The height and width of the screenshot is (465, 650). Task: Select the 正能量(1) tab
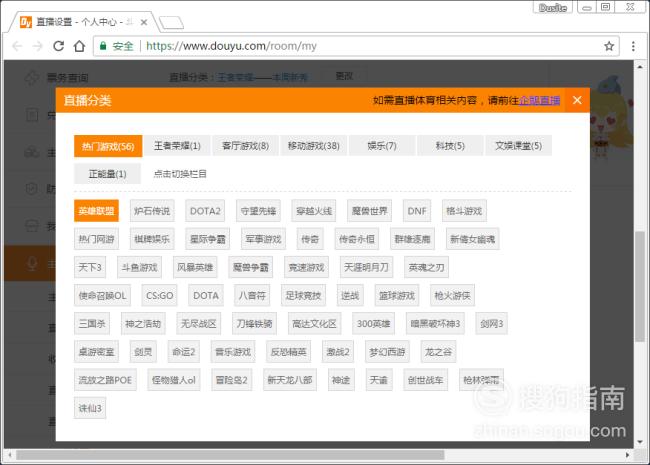coord(107,174)
